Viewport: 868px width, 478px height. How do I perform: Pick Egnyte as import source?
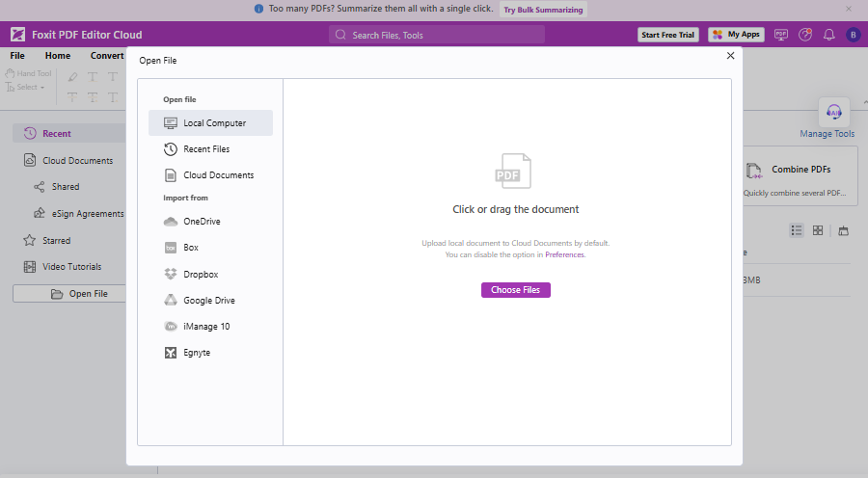pyautogui.click(x=197, y=353)
